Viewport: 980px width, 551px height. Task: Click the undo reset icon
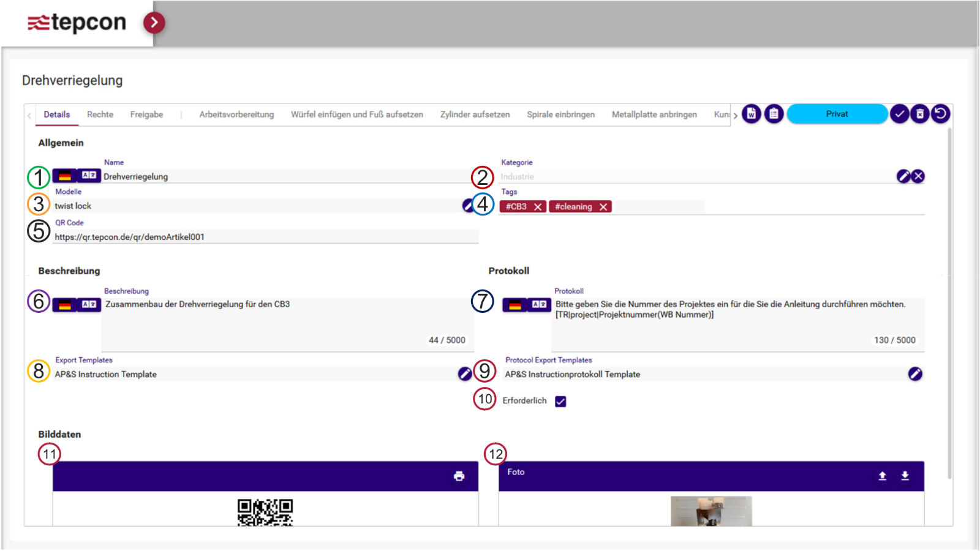[940, 114]
